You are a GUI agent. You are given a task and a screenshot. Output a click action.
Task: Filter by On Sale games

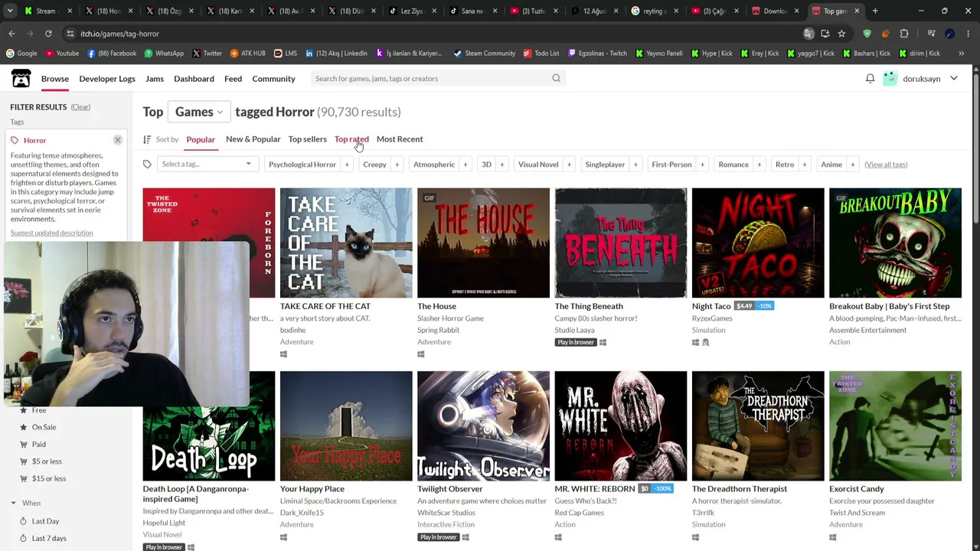[x=44, y=427]
